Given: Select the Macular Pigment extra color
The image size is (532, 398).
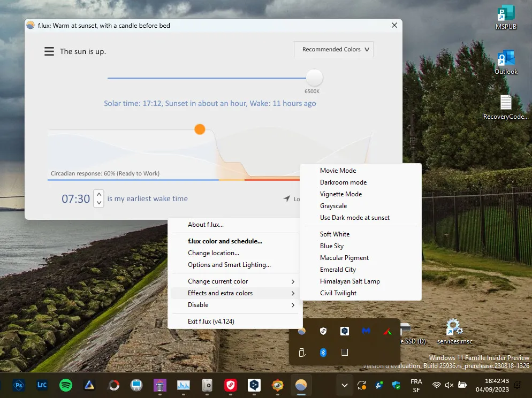Looking at the screenshot, I should tap(361, 258).
